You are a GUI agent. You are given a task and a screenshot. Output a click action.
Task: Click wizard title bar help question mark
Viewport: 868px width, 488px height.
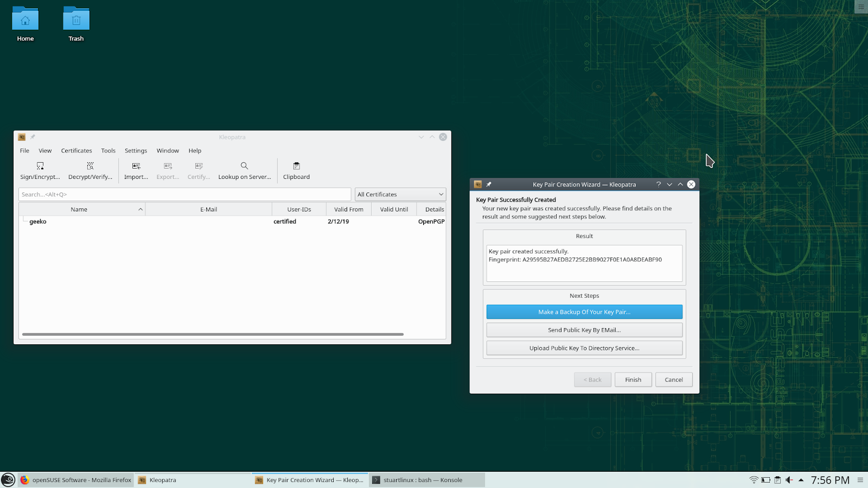(659, 184)
